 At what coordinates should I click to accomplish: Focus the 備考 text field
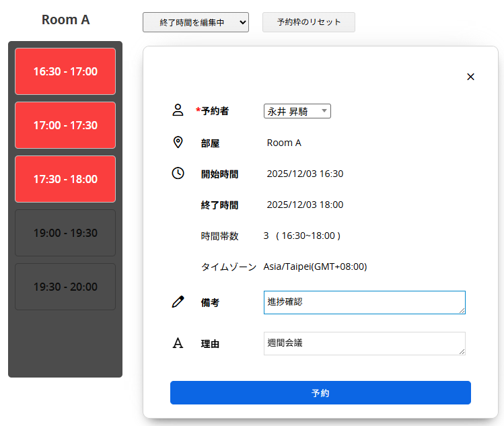coord(364,302)
